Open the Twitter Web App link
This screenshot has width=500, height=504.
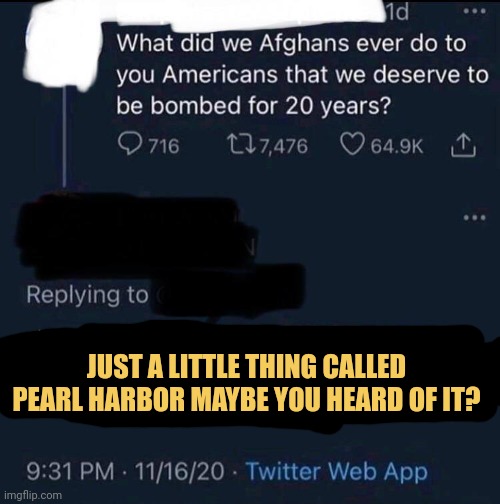coord(337,471)
